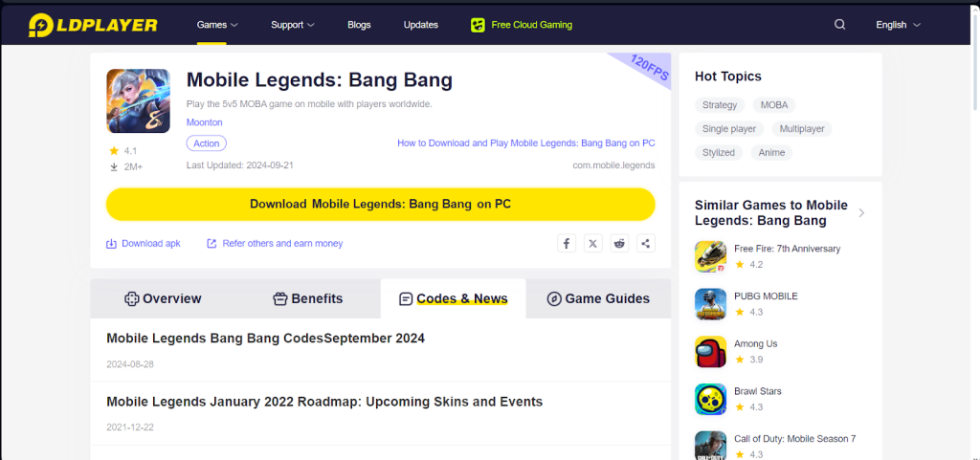This screenshot has width=980, height=460.
Task: Select the Codes & News tab
Action: coord(453,298)
